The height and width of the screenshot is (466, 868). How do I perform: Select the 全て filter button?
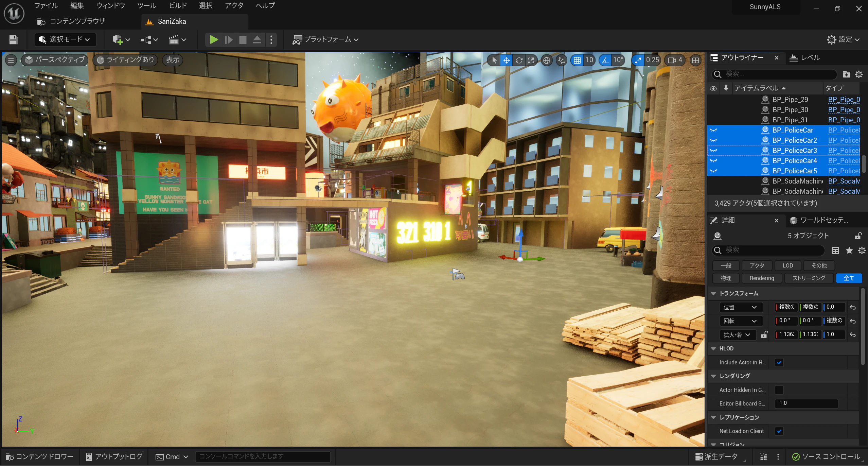849,278
